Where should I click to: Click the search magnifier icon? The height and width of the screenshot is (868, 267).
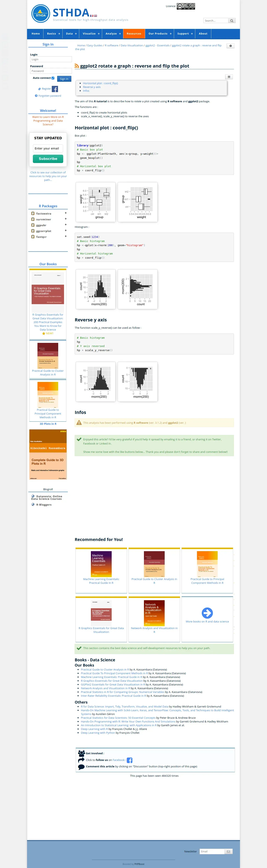pyautogui.click(x=232, y=21)
